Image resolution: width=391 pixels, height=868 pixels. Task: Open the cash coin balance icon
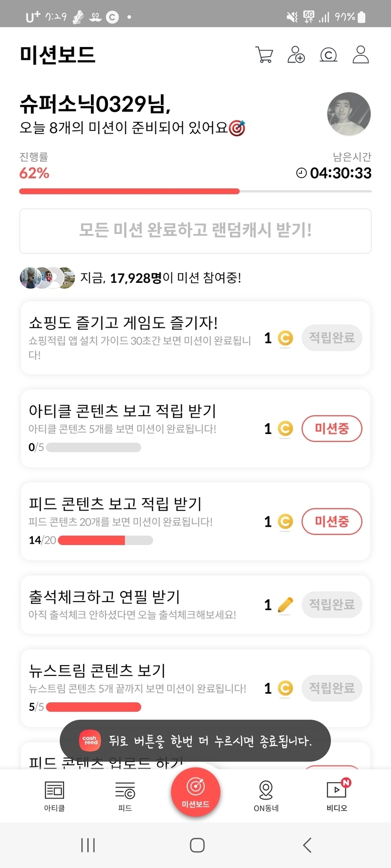(328, 55)
